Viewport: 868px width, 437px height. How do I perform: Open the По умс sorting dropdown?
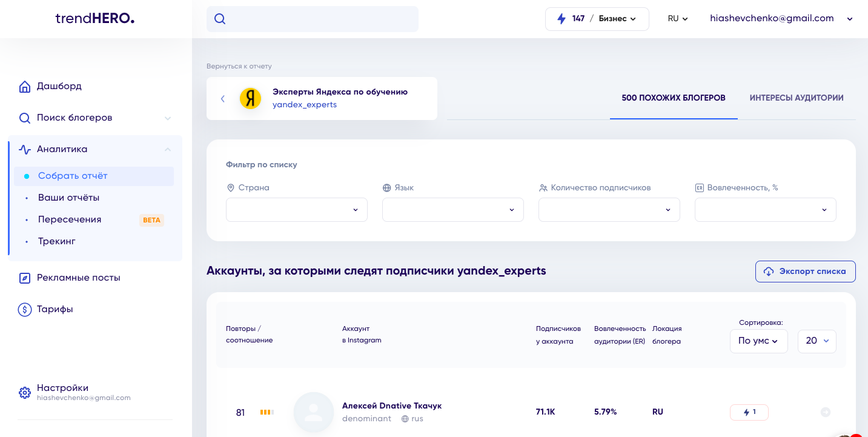click(759, 341)
